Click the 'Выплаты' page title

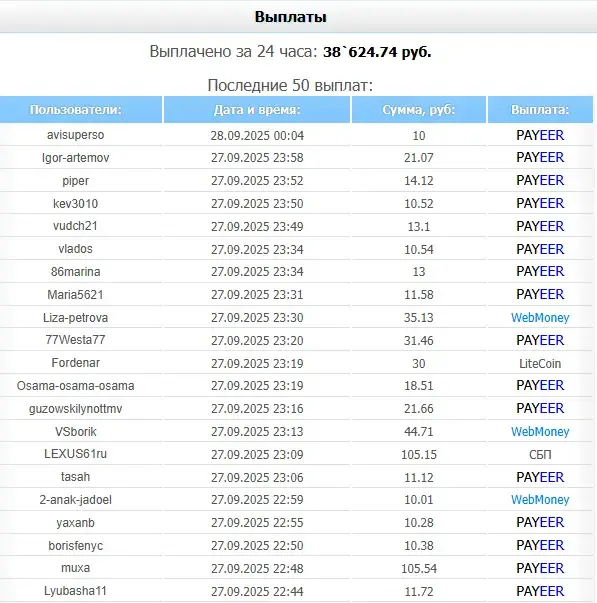click(x=290, y=17)
